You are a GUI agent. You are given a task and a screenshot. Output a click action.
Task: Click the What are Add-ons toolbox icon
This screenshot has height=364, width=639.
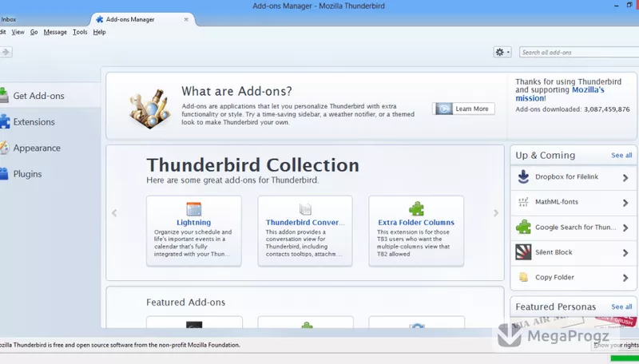coord(149,109)
